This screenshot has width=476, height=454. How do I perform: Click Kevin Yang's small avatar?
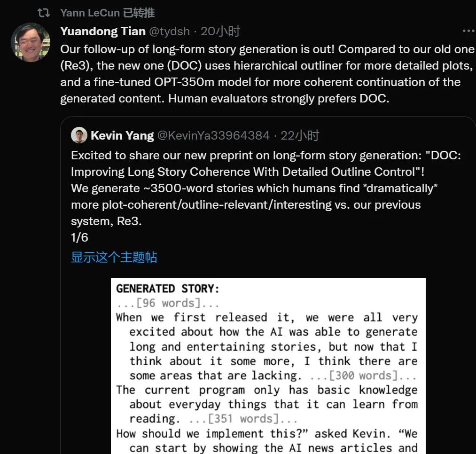click(x=79, y=135)
